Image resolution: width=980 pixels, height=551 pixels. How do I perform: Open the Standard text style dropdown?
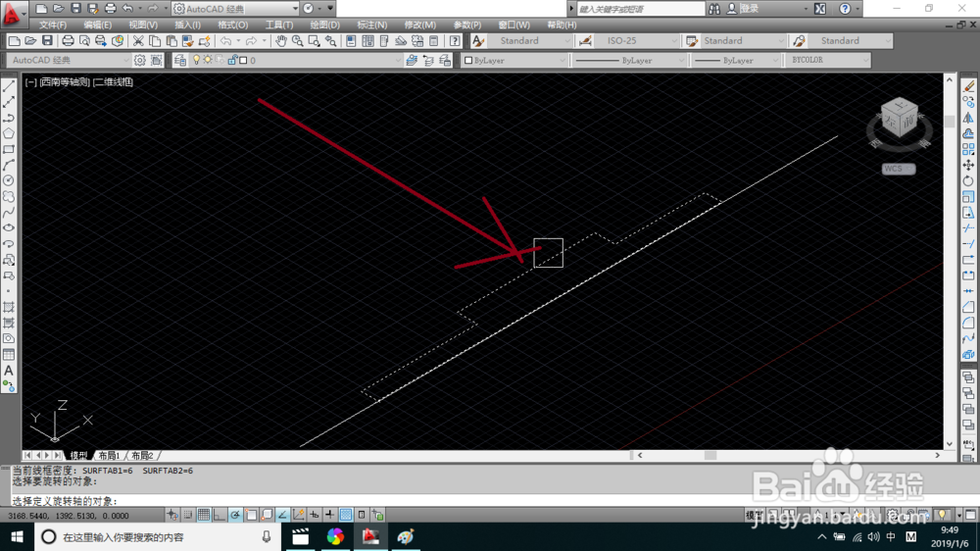pyautogui.click(x=530, y=40)
